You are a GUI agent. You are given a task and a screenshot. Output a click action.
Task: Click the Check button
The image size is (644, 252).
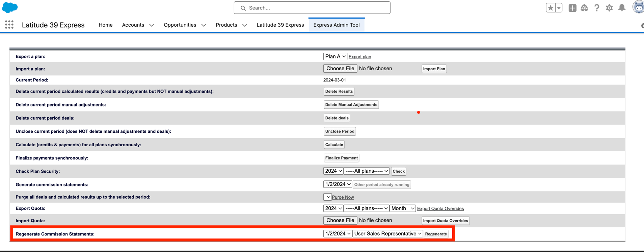399,171
